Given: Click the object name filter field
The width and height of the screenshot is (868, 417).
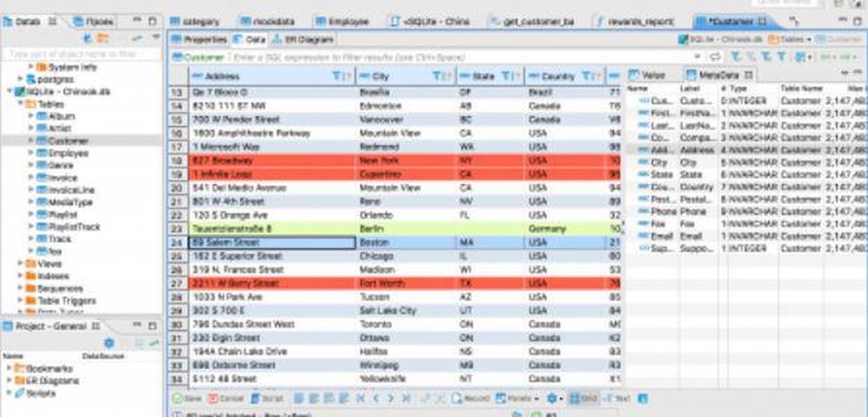Looking at the screenshot, I should [x=82, y=54].
